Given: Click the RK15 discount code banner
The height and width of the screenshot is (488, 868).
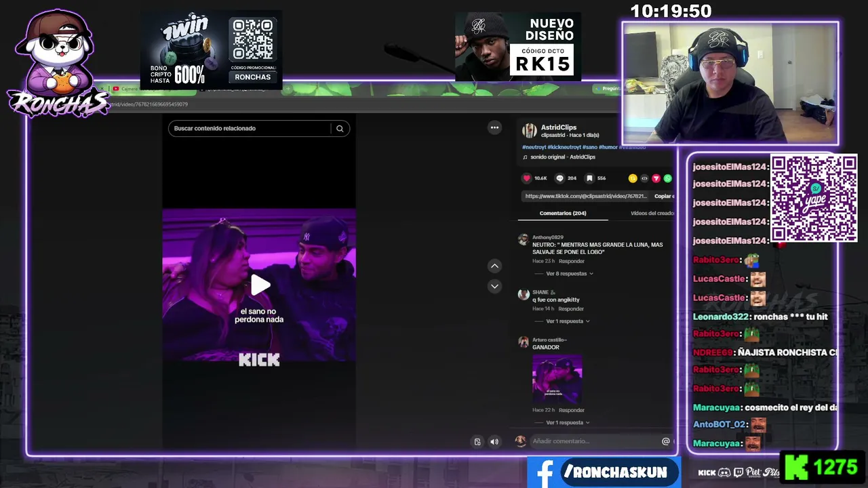Looking at the screenshot, I should (518, 46).
